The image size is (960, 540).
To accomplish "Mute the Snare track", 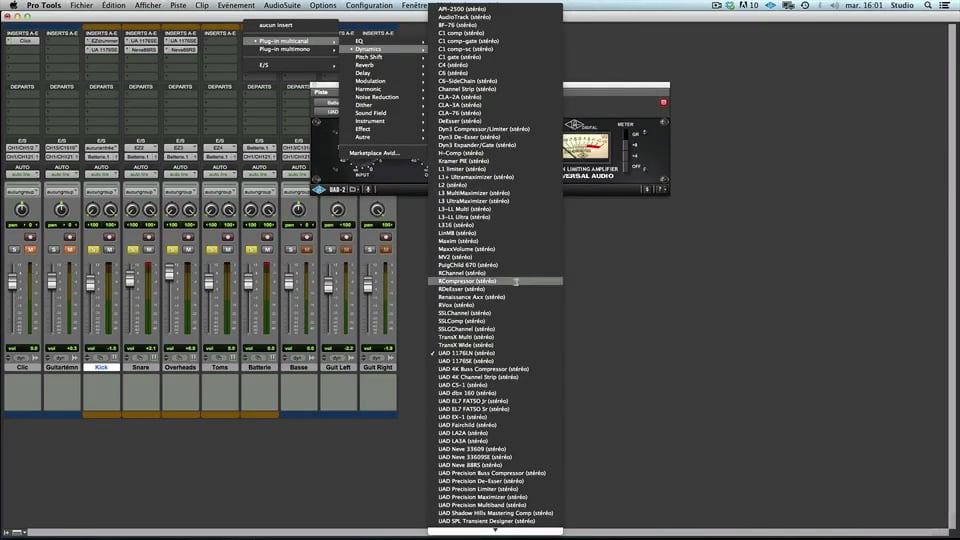I will pyautogui.click(x=148, y=249).
